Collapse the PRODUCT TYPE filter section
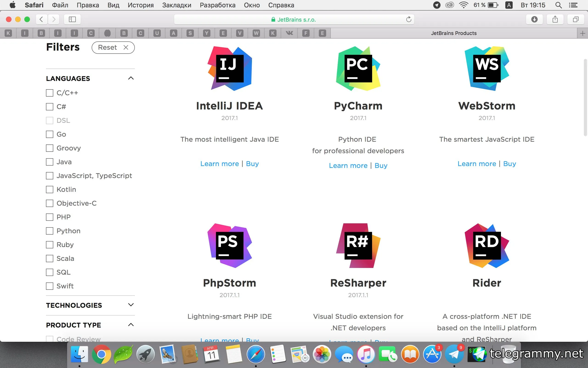 coord(131,325)
